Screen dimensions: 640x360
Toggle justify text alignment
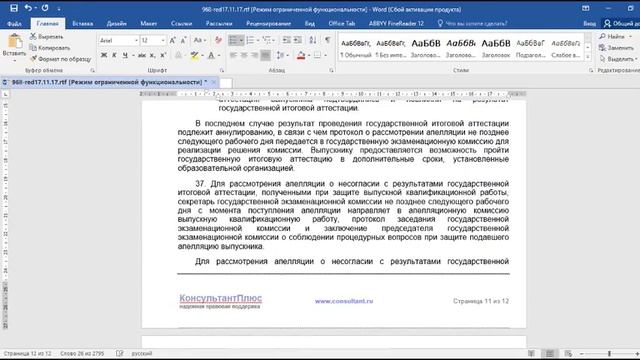tap(265, 55)
